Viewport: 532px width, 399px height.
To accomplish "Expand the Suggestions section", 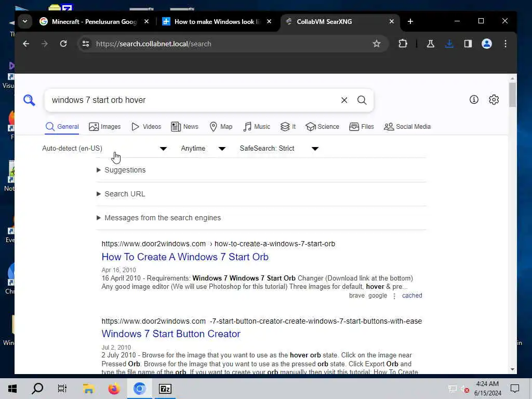I will coord(121,170).
